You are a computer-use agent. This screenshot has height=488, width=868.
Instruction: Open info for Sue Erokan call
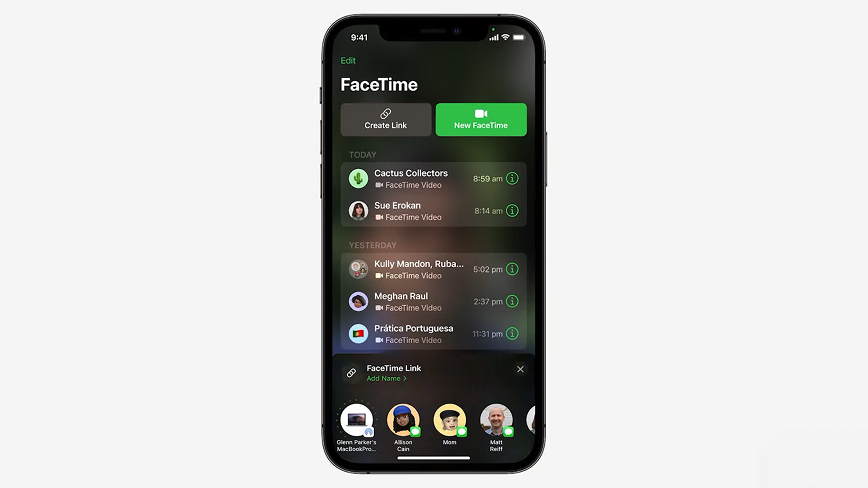(x=511, y=211)
